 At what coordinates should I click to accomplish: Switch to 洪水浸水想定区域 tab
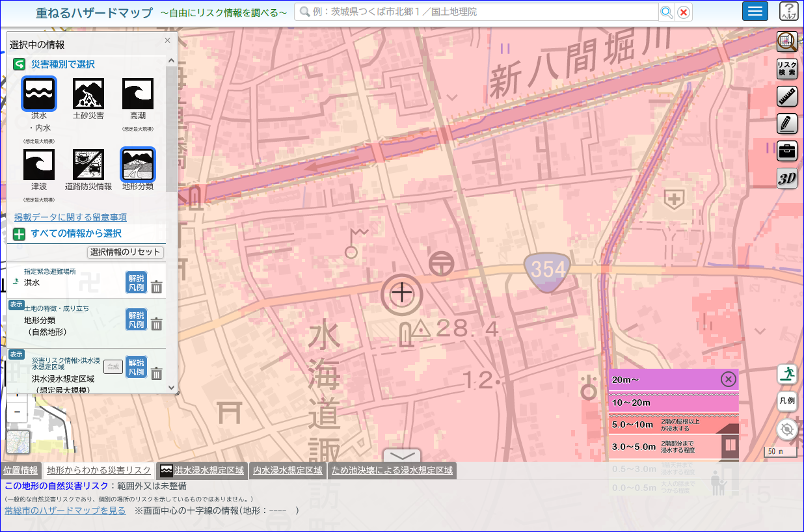202,470
